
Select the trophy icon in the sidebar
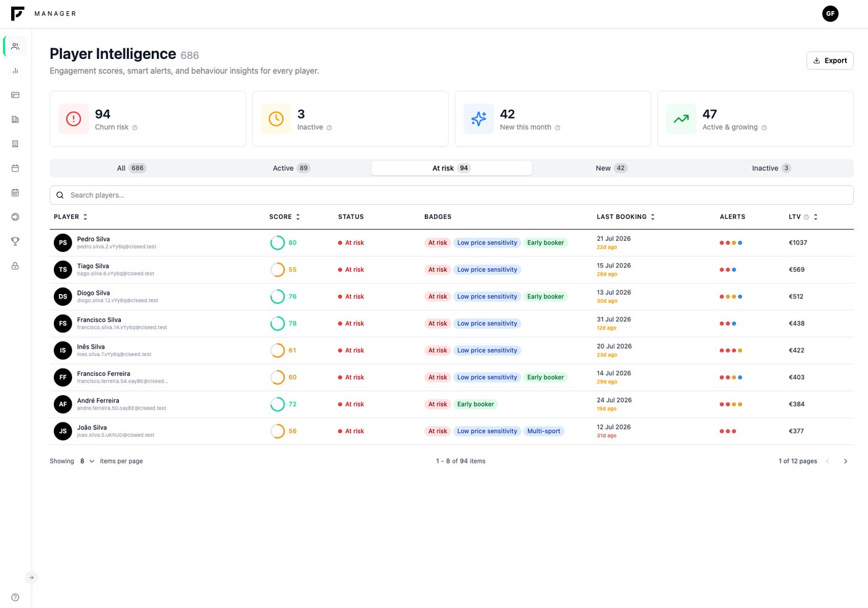point(15,241)
